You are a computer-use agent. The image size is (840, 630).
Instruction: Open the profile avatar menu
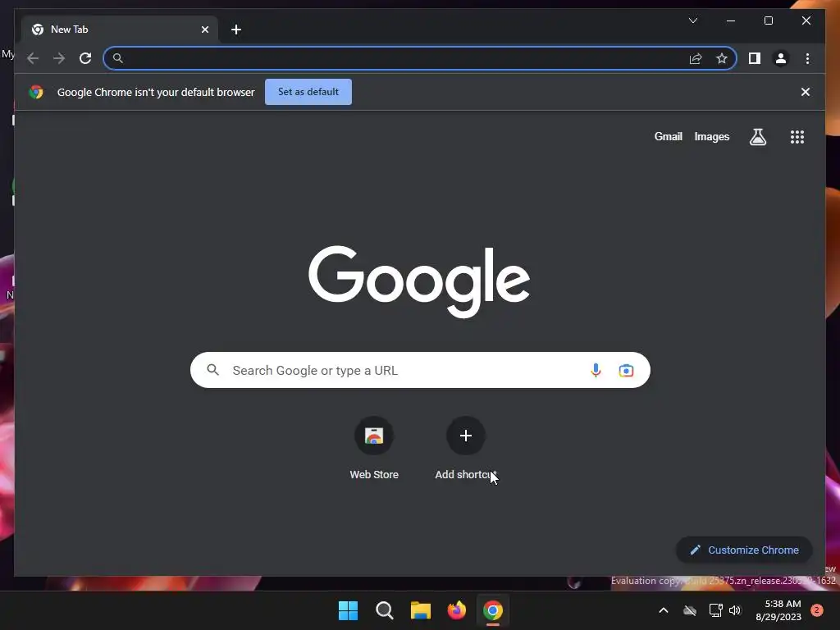781,58
